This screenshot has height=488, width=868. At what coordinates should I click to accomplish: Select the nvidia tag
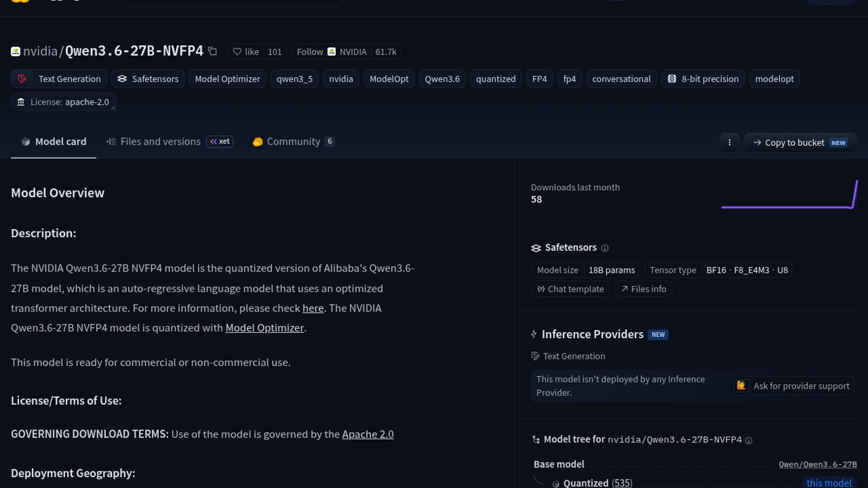pyautogui.click(x=341, y=79)
